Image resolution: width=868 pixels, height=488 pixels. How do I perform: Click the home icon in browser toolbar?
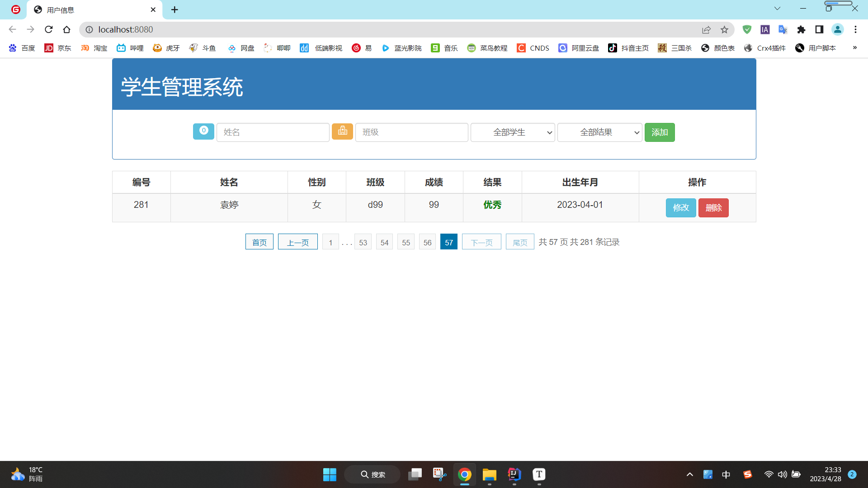pos(67,29)
